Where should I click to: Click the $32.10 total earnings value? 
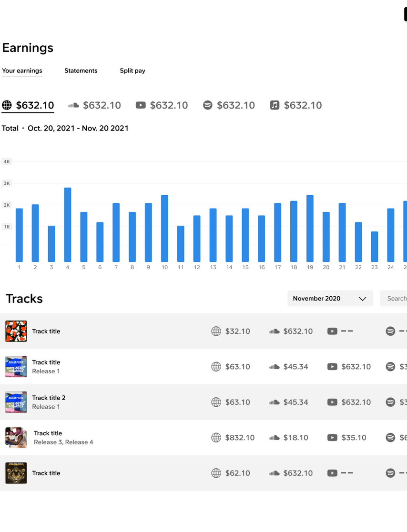pyautogui.click(x=238, y=331)
